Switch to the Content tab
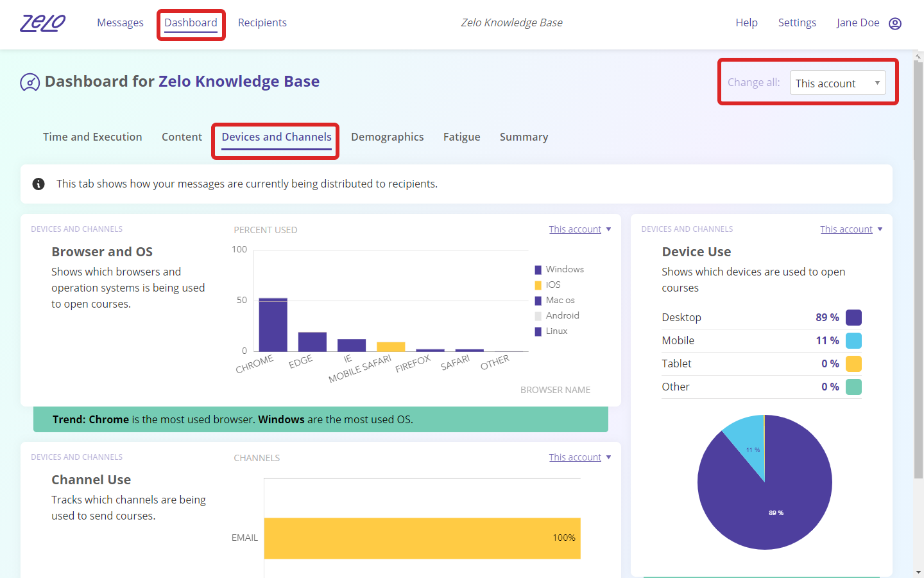 182,137
